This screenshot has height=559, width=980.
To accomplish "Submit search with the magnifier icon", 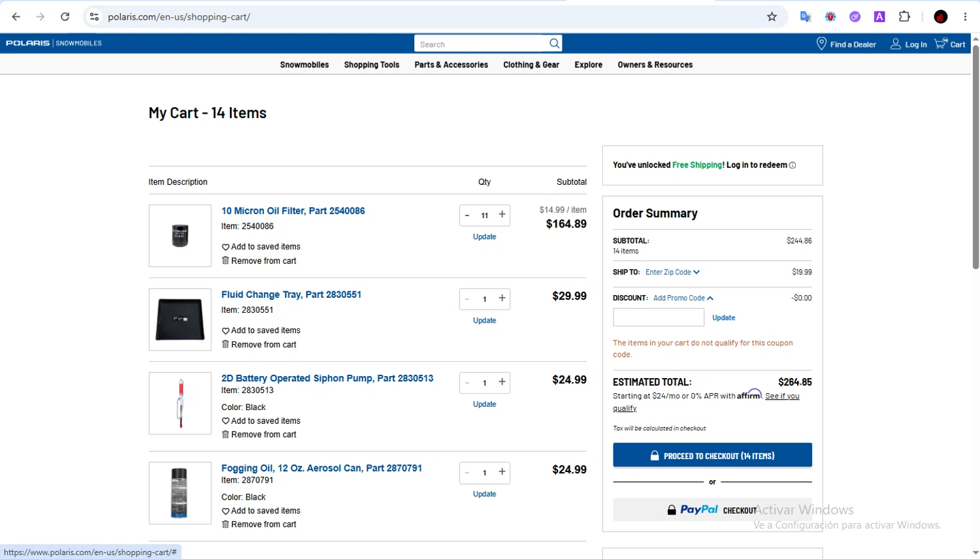I will (554, 44).
